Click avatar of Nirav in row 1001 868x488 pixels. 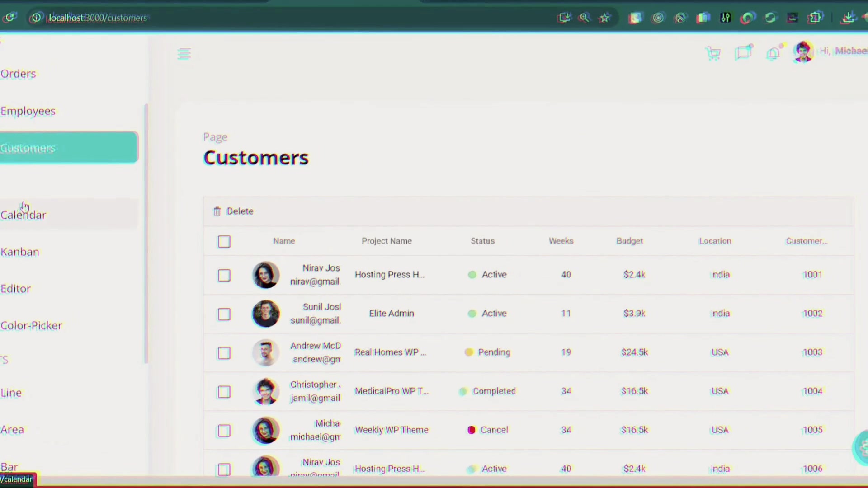tap(266, 275)
